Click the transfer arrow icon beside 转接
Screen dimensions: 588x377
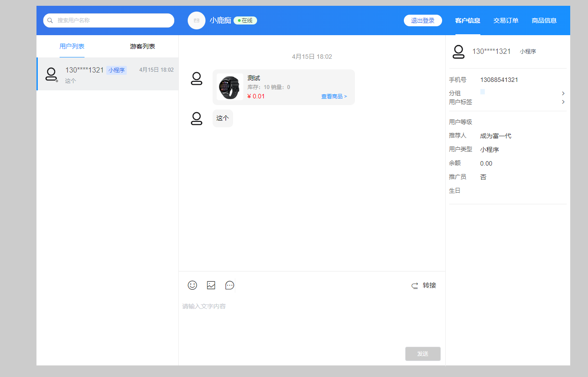pyautogui.click(x=415, y=286)
